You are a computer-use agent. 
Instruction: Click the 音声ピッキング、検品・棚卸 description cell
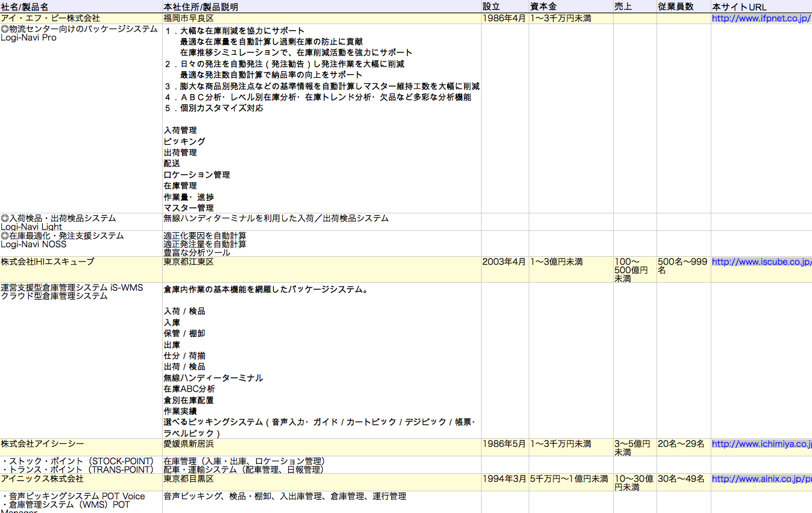point(322,502)
